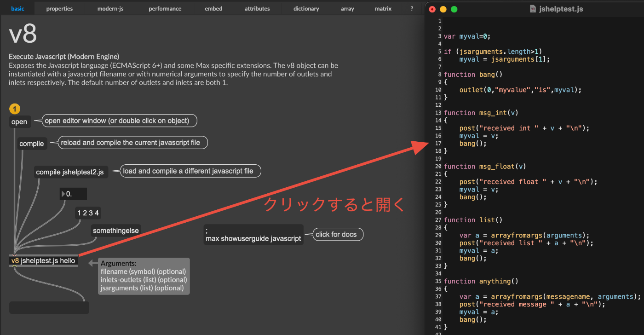Click code line 'function anything()'
Image resolution: width=644 pixels, height=335 pixels.
tap(480, 281)
